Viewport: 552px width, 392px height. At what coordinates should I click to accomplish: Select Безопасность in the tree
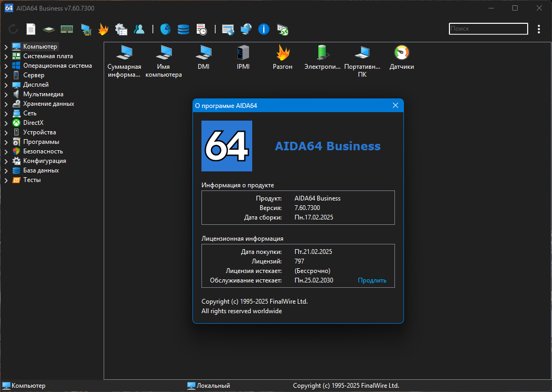pos(43,151)
